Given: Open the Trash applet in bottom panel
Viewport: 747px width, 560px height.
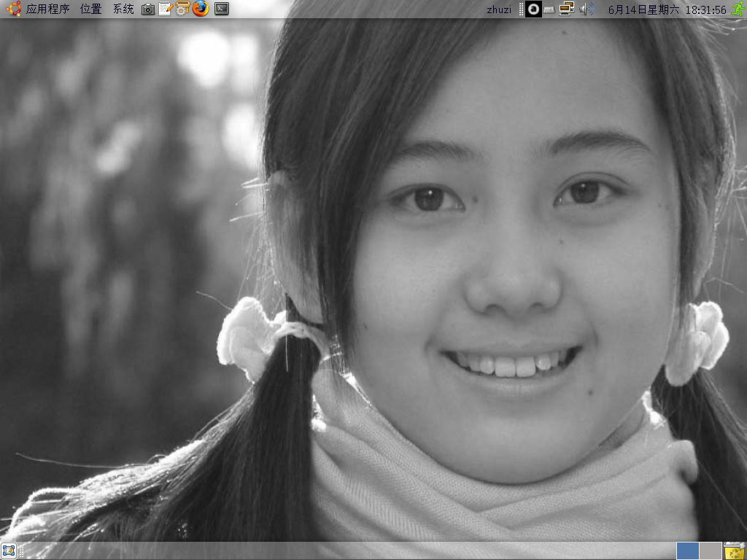Looking at the screenshot, I should point(735,551).
